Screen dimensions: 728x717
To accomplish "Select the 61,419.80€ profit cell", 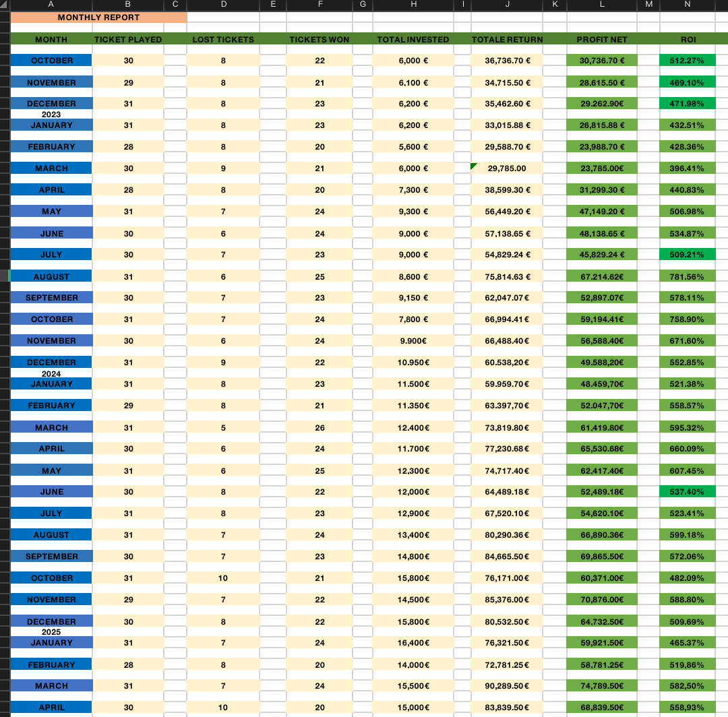I will point(602,427).
